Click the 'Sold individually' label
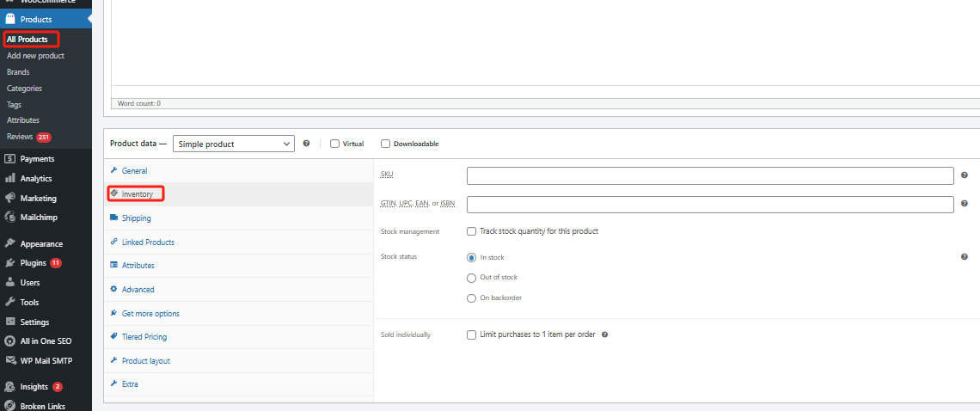The height and width of the screenshot is (411, 980). point(406,334)
